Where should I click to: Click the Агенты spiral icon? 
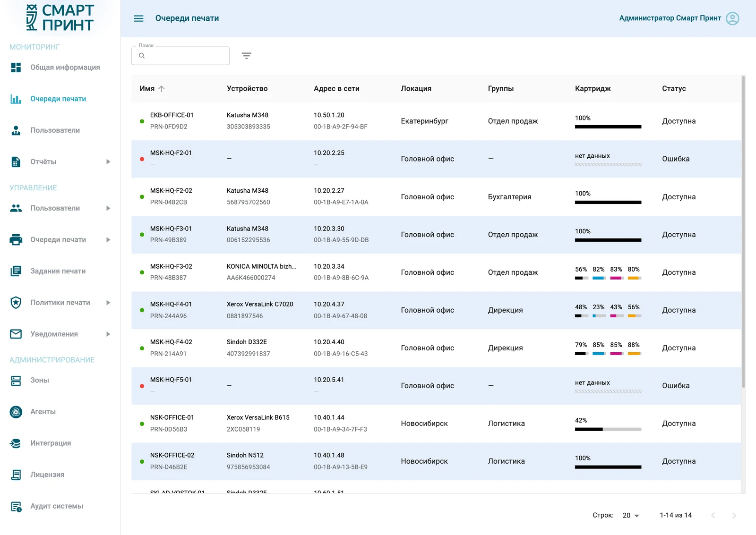click(16, 412)
